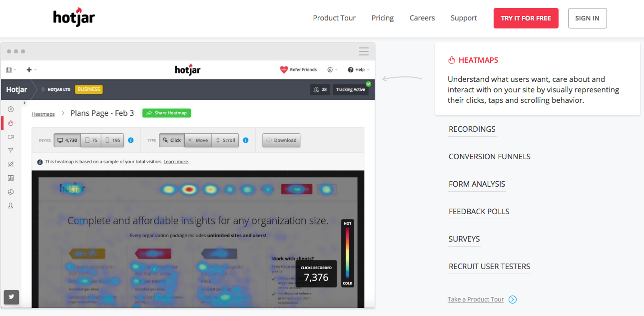Screen dimensions: 644x316
Task: Click the circled arrow after Take a Product Tour
Action: [x=513, y=300]
